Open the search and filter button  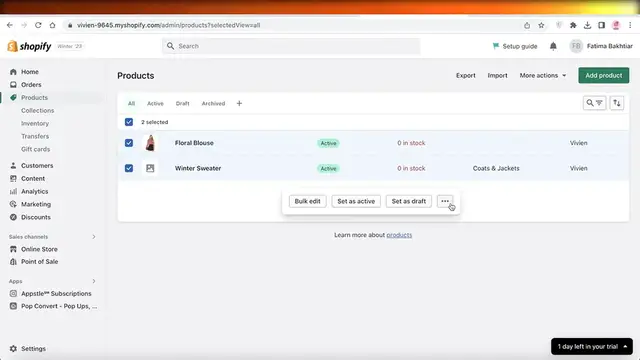[594, 103]
